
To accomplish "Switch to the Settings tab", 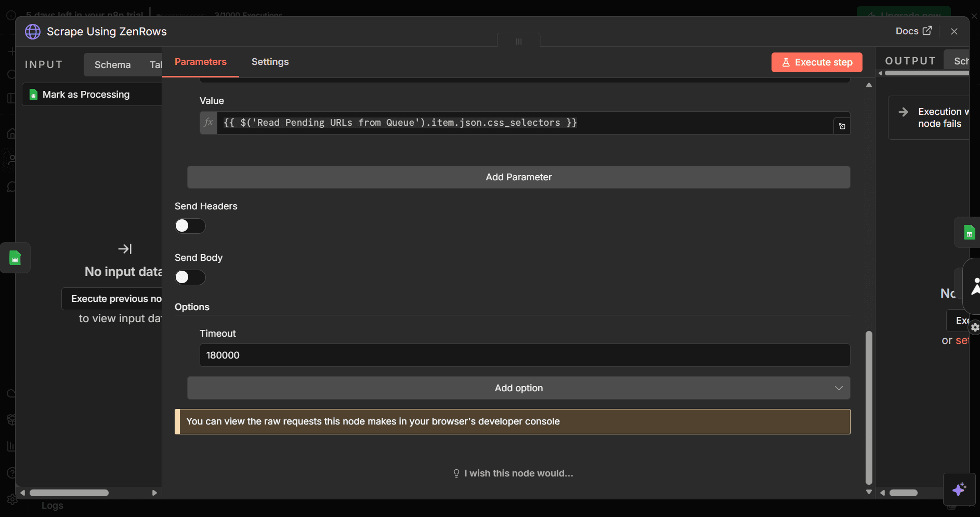I will click(270, 62).
